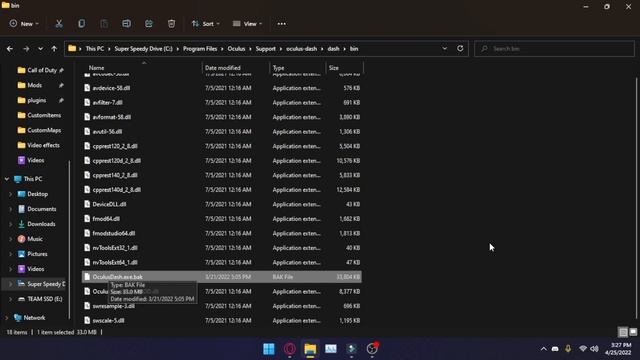Sort by the Size column header
This screenshot has width=640, height=360.
tap(344, 68)
